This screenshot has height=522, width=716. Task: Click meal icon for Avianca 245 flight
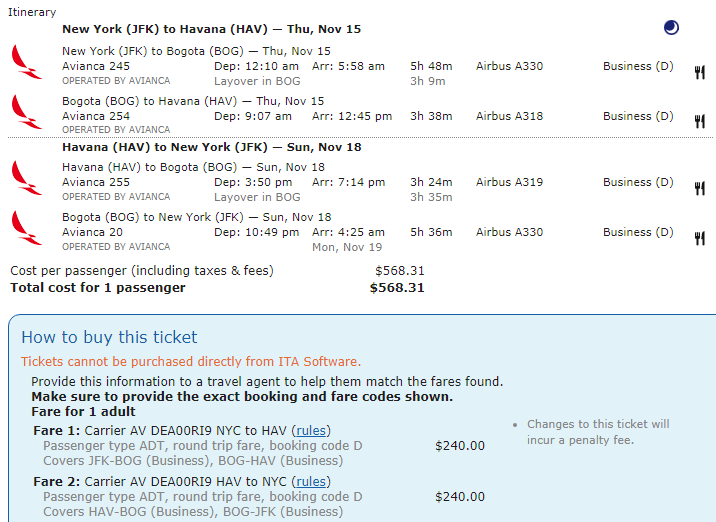(x=700, y=72)
